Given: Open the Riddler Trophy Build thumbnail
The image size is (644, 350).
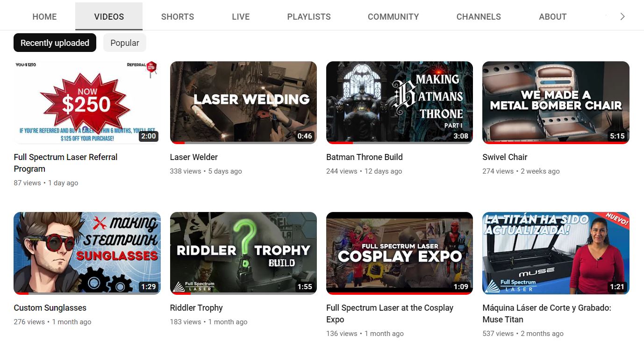Looking at the screenshot, I should 243,253.
